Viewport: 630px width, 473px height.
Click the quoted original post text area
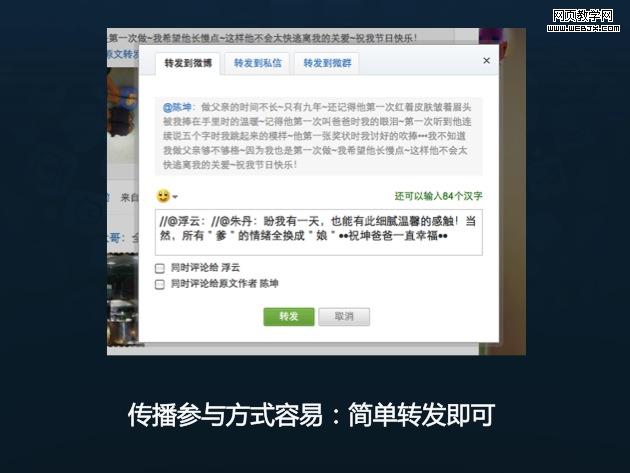tap(319, 136)
